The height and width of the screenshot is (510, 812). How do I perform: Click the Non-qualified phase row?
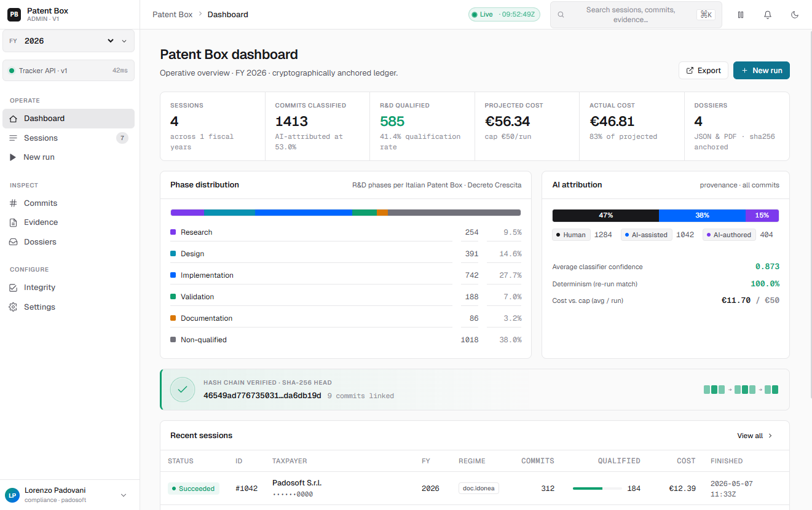[x=345, y=340]
